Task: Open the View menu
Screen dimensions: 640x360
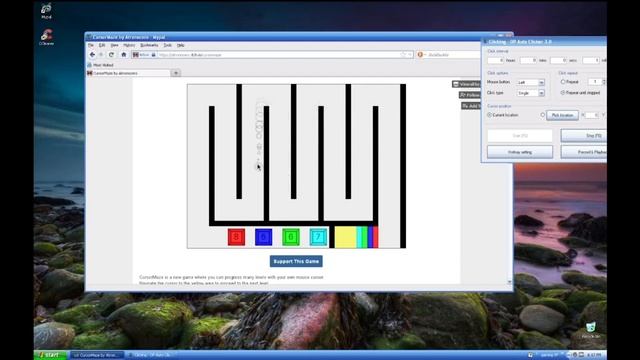Action: point(115,45)
